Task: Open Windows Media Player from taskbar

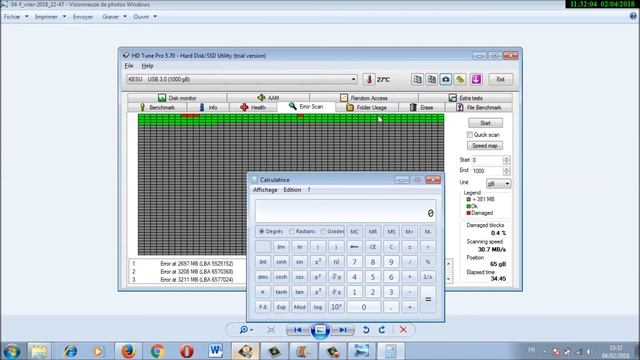Action: tap(98, 351)
